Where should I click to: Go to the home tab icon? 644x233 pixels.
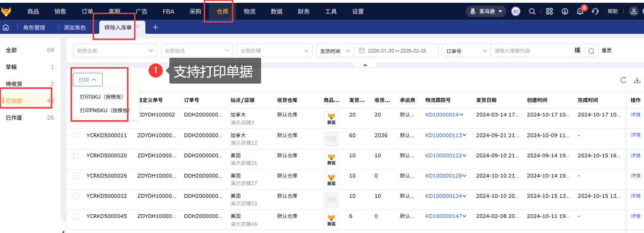click(x=6, y=28)
